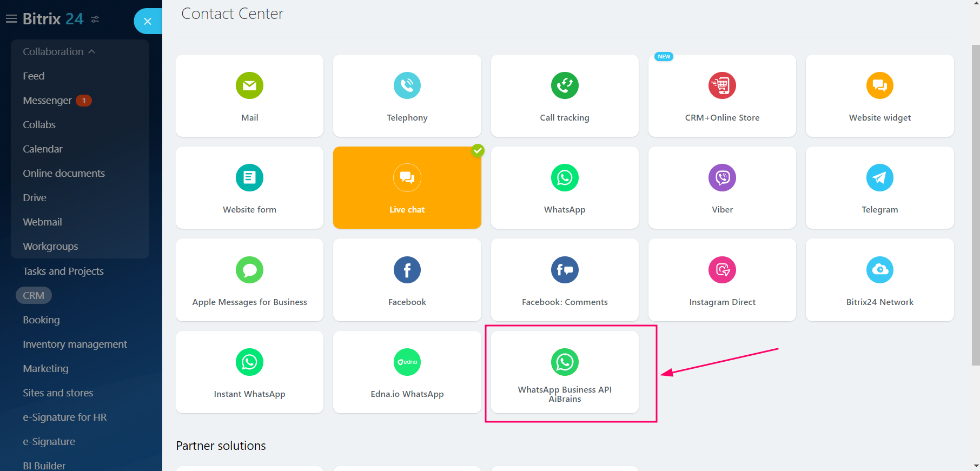Select CRM in the left menu
Viewport: 980px width, 471px height.
[34, 296]
